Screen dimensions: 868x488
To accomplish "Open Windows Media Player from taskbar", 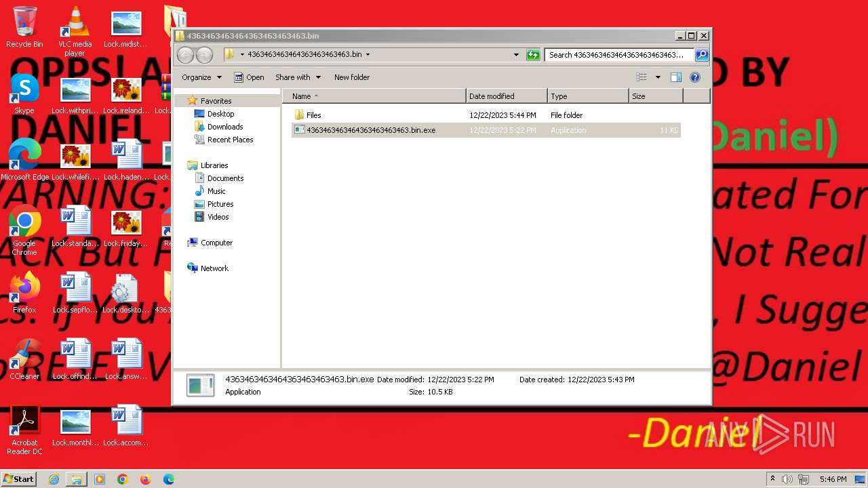I will click(x=100, y=479).
